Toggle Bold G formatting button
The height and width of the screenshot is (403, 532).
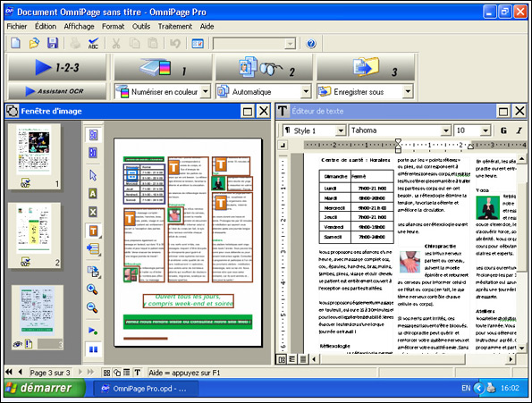503,130
